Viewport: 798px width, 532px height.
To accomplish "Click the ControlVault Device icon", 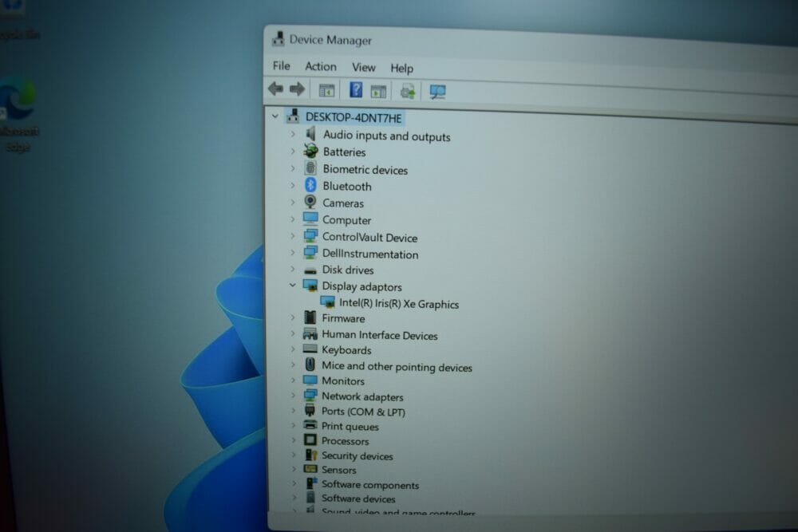I will tap(310, 236).
